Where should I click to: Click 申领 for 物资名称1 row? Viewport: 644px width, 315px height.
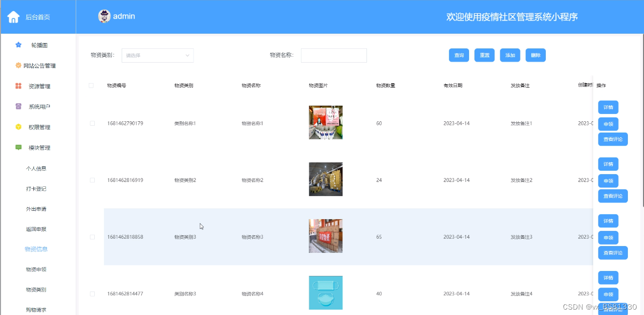(x=608, y=124)
